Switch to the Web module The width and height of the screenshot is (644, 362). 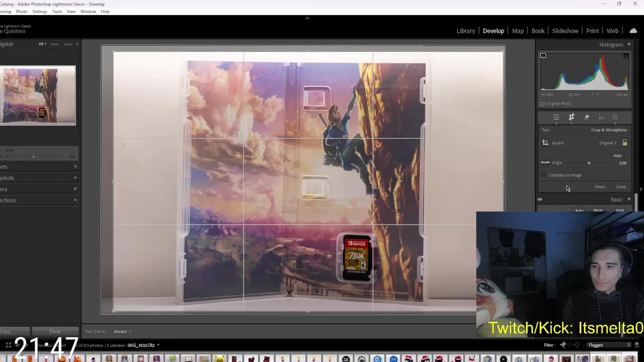(612, 31)
